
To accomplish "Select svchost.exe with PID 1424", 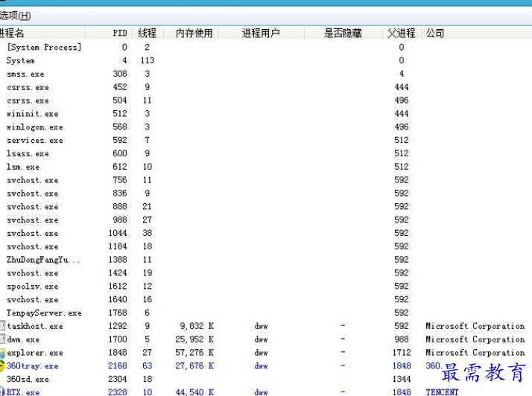I will [x=33, y=273].
